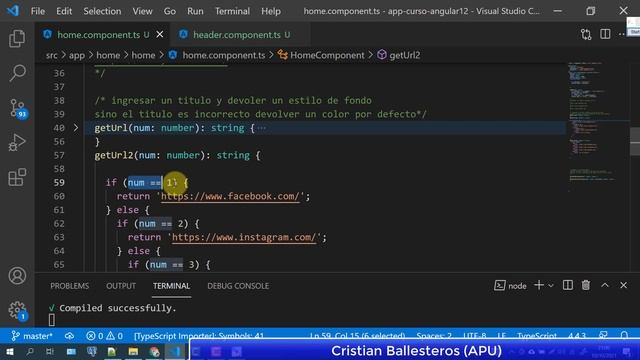Expand folded code ellipsis after getUrl

[x=262, y=128]
